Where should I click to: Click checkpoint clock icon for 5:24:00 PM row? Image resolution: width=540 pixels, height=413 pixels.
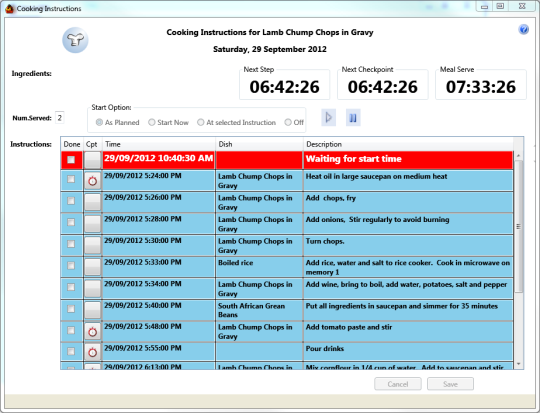point(93,181)
